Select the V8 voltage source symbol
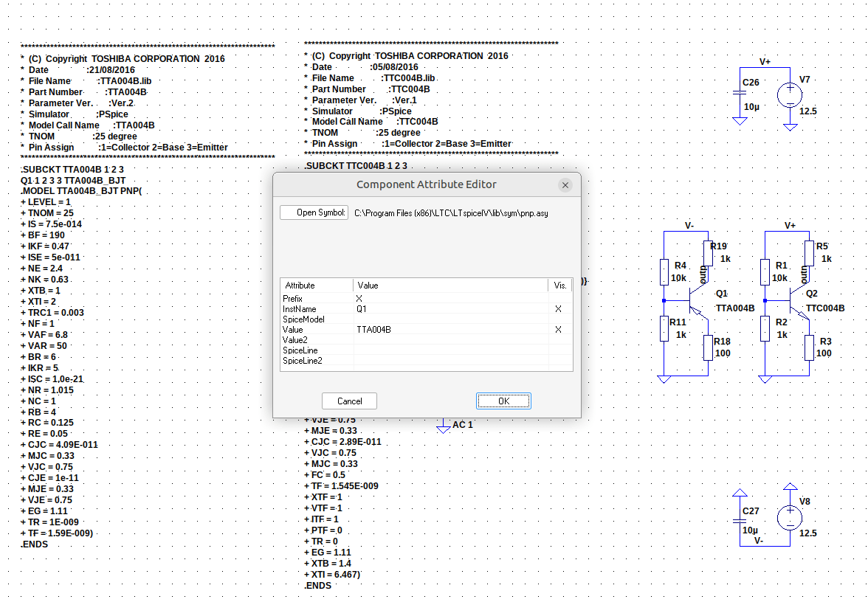This screenshot has height=602, width=868. point(790,518)
